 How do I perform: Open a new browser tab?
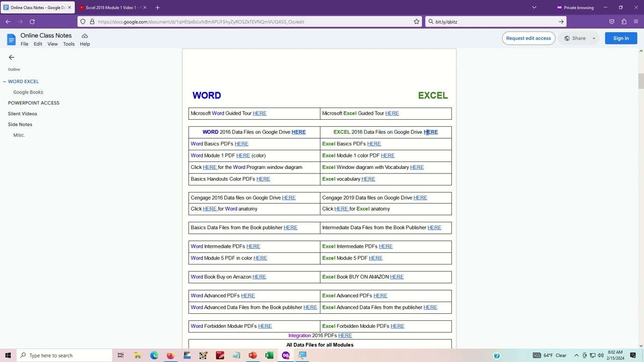[157, 8]
